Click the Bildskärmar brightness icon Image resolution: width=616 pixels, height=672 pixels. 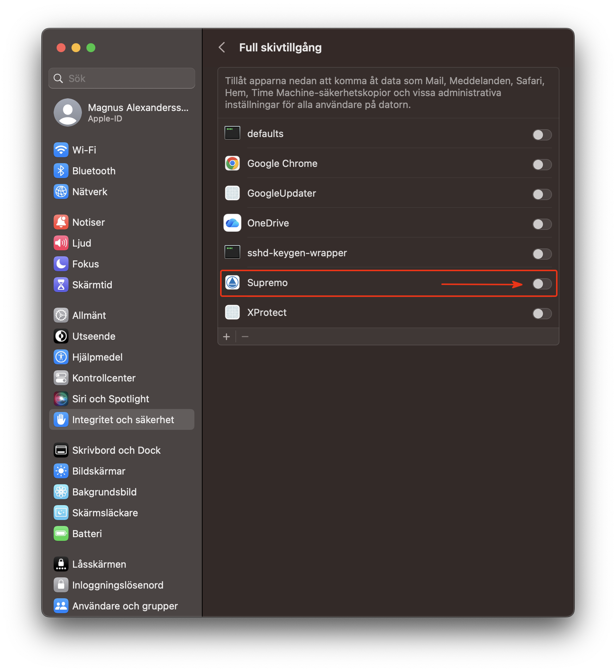tap(61, 471)
